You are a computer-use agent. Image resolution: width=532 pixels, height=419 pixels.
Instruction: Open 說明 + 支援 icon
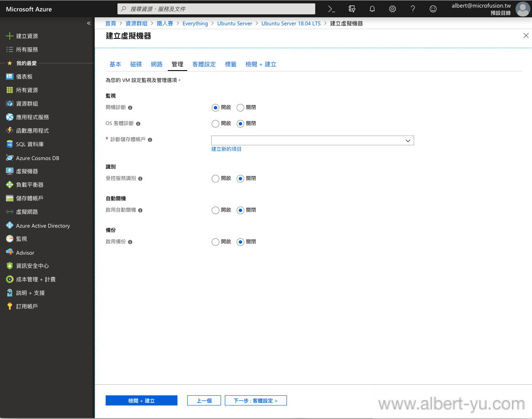10,293
